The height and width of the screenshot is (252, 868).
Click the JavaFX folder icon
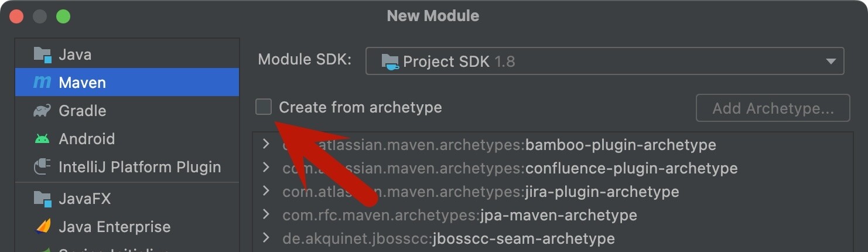[x=42, y=199]
